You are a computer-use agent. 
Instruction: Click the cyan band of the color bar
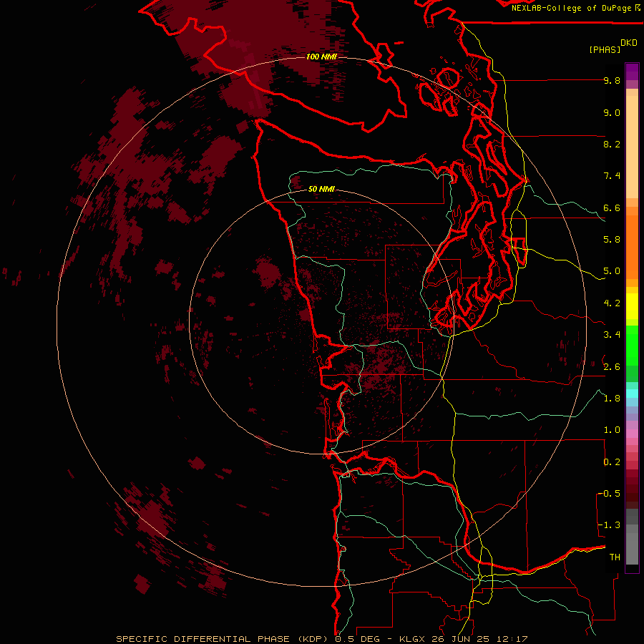point(632,394)
